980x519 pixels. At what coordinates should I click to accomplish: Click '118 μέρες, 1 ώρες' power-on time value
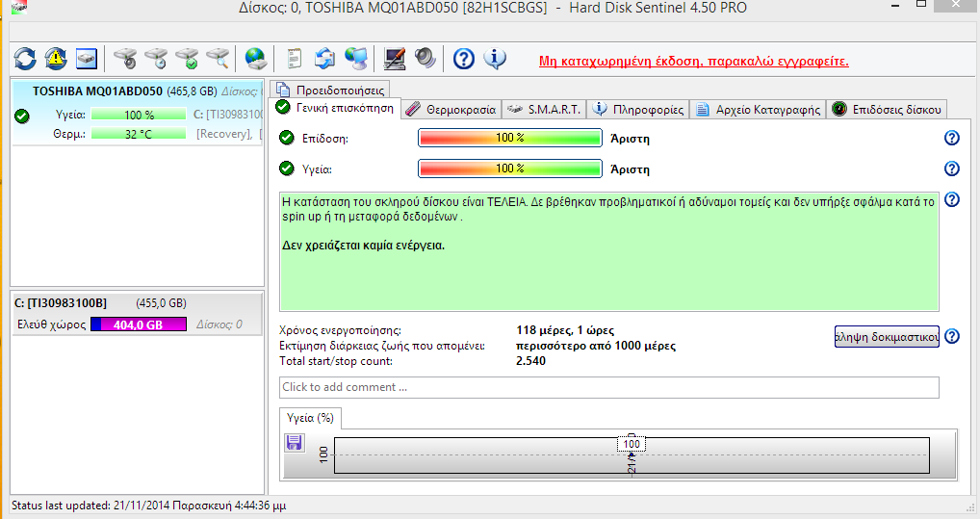coord(565,330)
